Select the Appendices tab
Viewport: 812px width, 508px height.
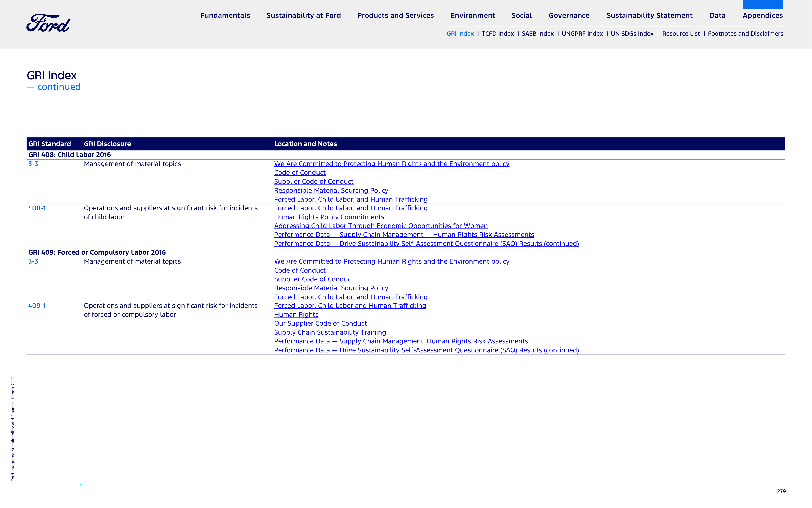(763, 15)
